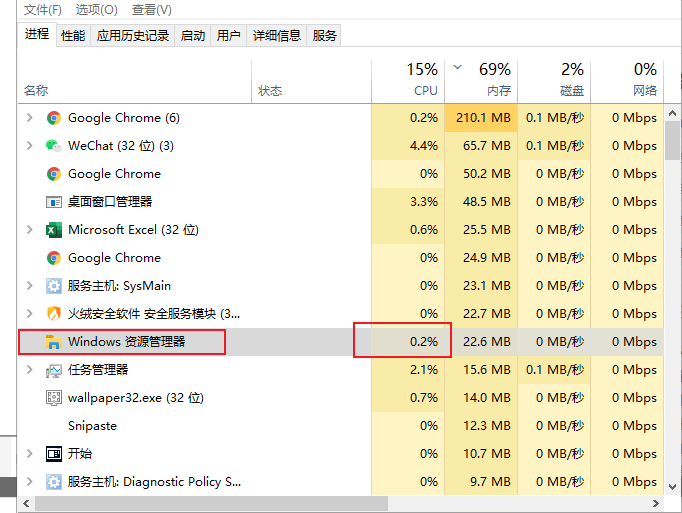Click the Diagnostic Policy service gear icon
The width and height of the screenshot is (682, 513).
[x=53, y=482]
